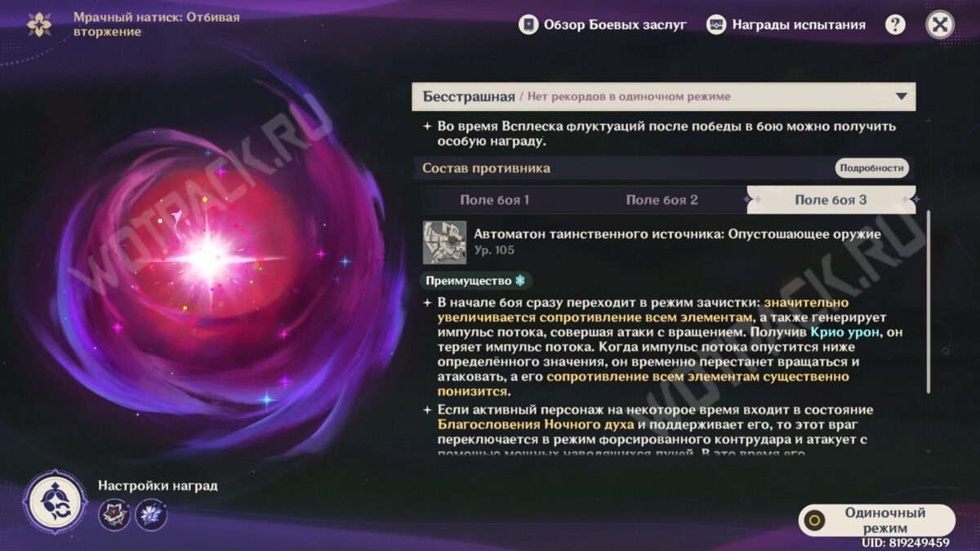Click the Благословения Ночного духа highlighted text
The image size is (980, 551).
[536, 424]
